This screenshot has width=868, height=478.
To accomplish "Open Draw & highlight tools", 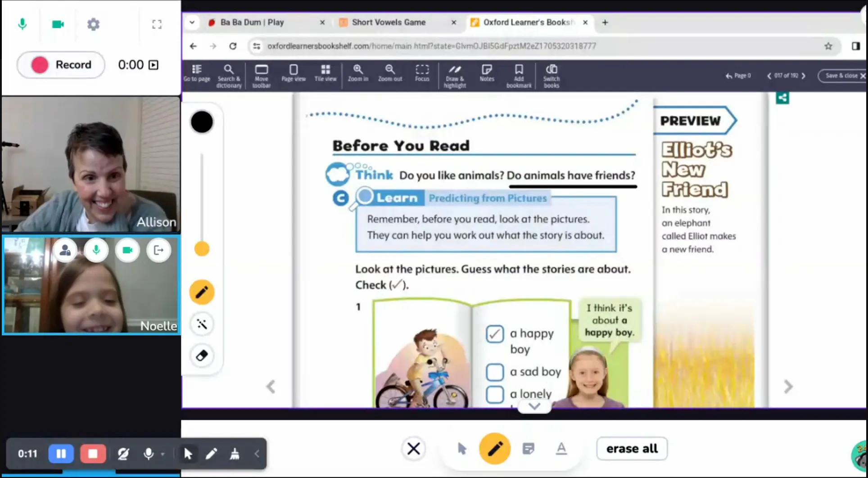I will tap(455, 76).
